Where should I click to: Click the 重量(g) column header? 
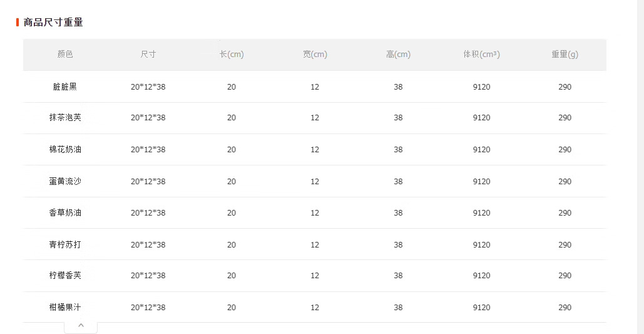pos(565,55)
